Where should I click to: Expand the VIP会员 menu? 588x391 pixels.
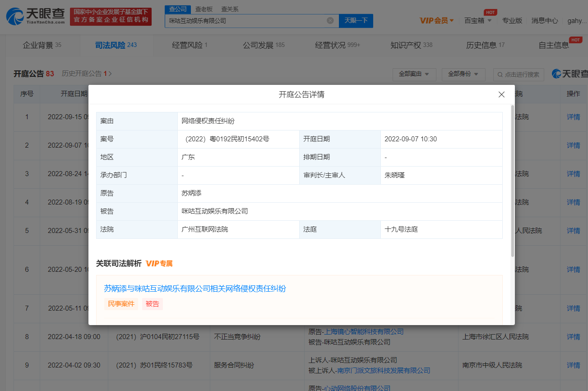coord(436,20)
